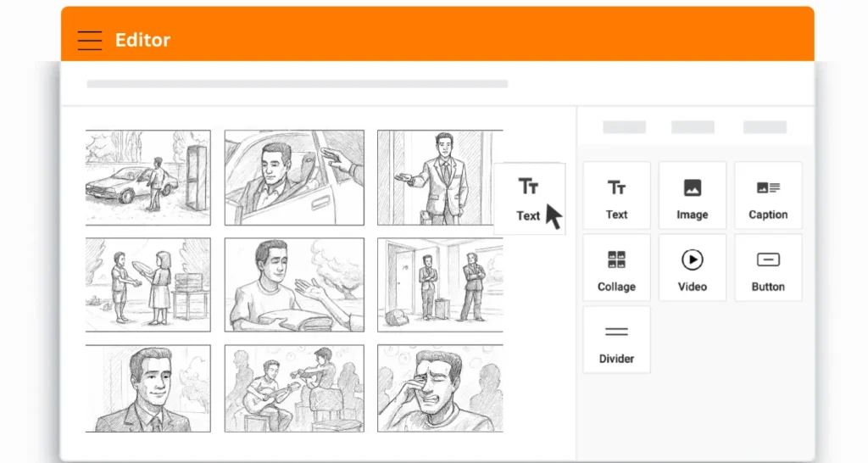The height and width of the screenshot is (463, 868).
Task: Select the Video block
Action: pos(692,267)
